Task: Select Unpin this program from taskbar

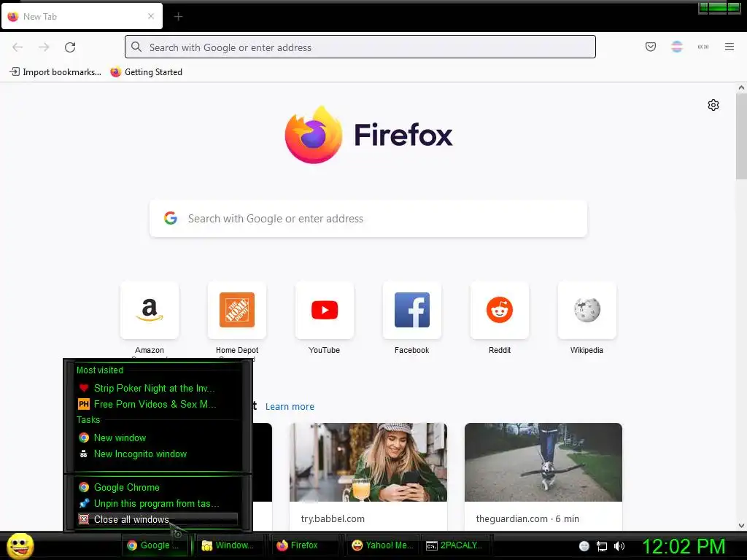Action: pos(158,503)
